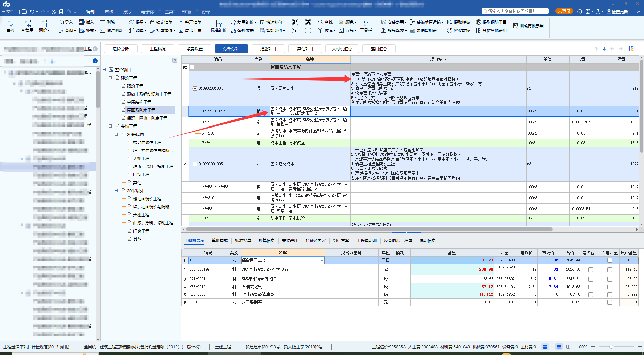Switch to the 措施项目 tab
The width and height of the screenshot is (644, 355).
tap(268, 49)
